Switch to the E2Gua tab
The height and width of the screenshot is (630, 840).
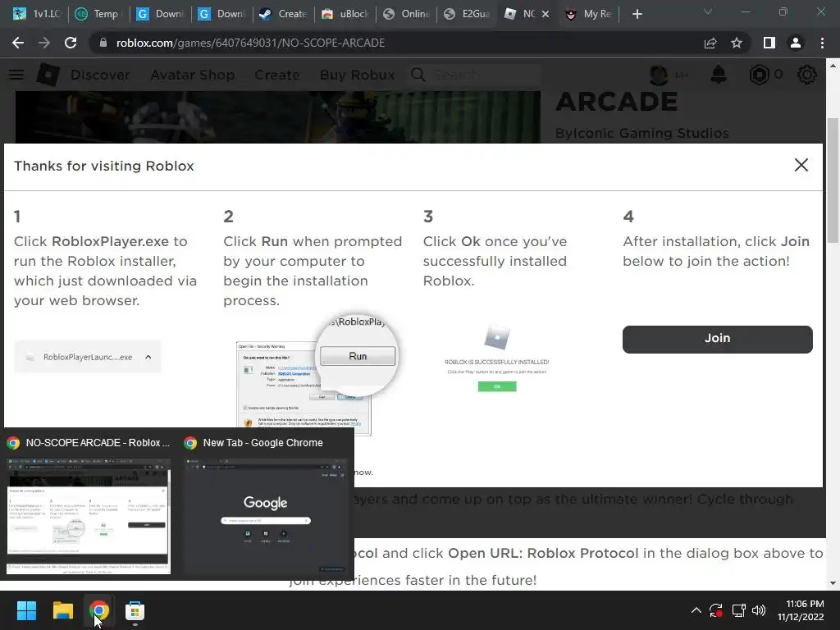pyautogui.click(x=468, y=14)
